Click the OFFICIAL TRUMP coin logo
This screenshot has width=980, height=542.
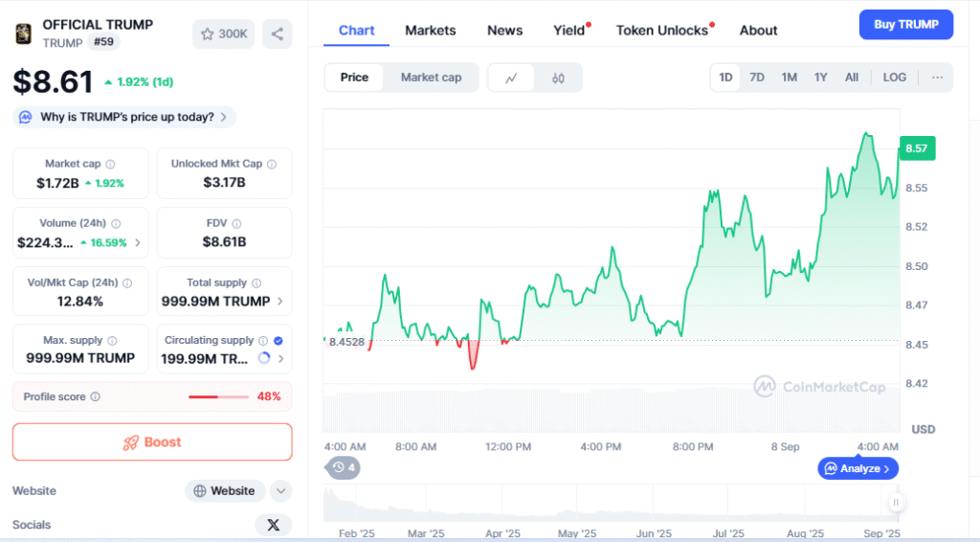(x=23, y=34)
